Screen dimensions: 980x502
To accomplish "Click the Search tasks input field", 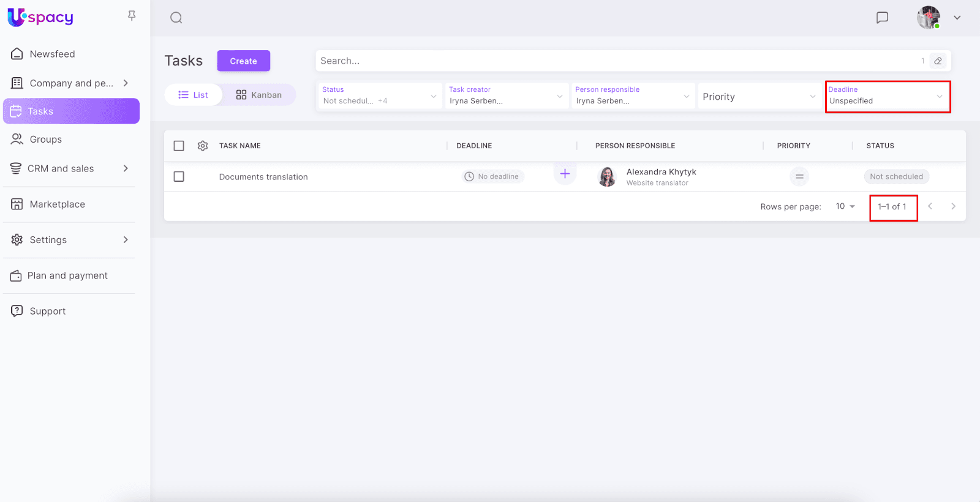I will pos(612,61).
